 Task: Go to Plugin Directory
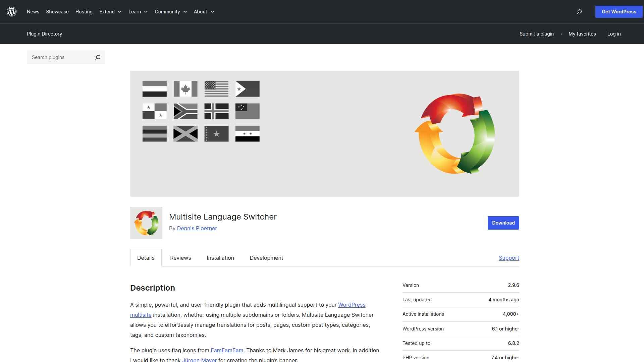click(44, 34)
